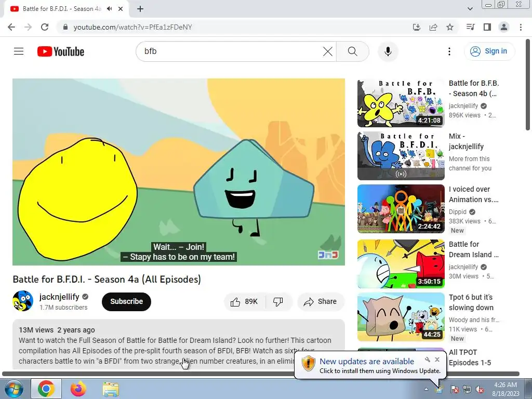Click the taskbar clock showing 4:26 AM
Viewport: 532px width, 399px height.
coord(506,389)
